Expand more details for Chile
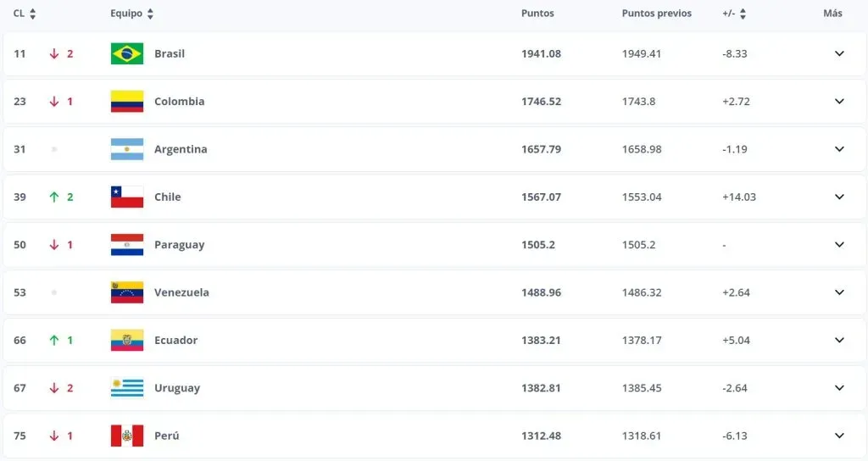868x461 pixels. coord(839,197)
